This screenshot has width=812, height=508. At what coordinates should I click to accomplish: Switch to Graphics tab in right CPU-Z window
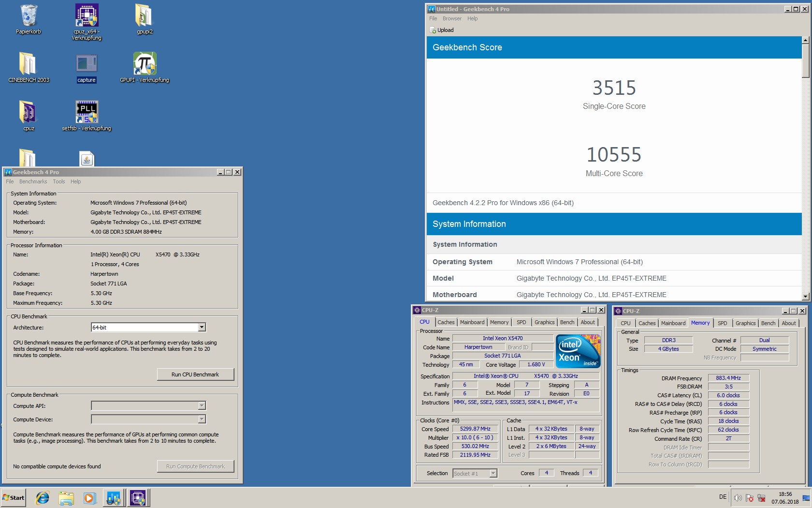(745, 323)
